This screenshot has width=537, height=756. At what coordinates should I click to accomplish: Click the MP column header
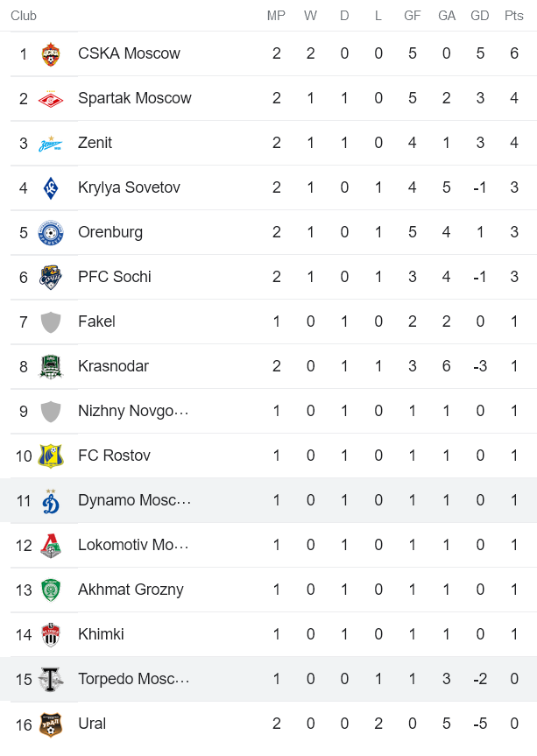pyautogui.click(x=276, y=16)
